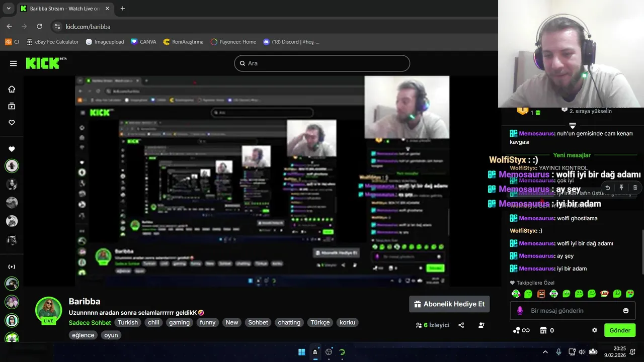Delete the hovered chat message
Screen dimensions: 644x362
tap(635, 188)
